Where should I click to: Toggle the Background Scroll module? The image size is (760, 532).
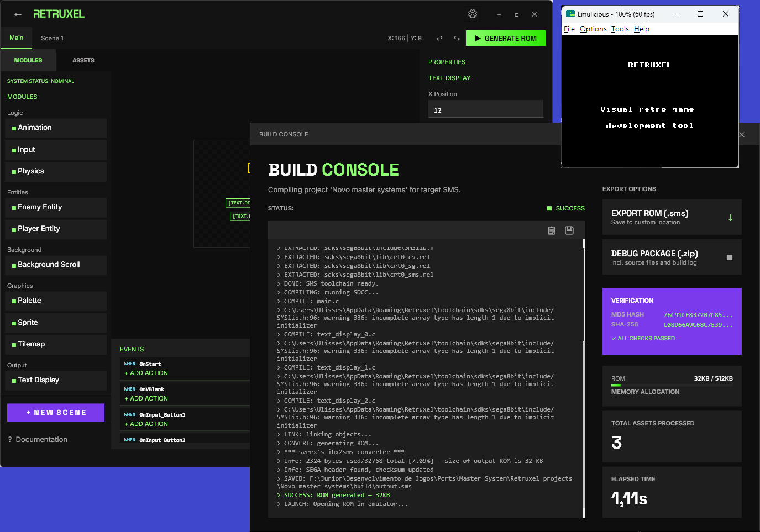(55, 265)
